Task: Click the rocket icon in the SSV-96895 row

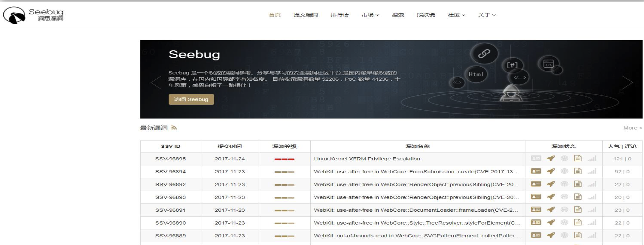Action: coord(551,158)
